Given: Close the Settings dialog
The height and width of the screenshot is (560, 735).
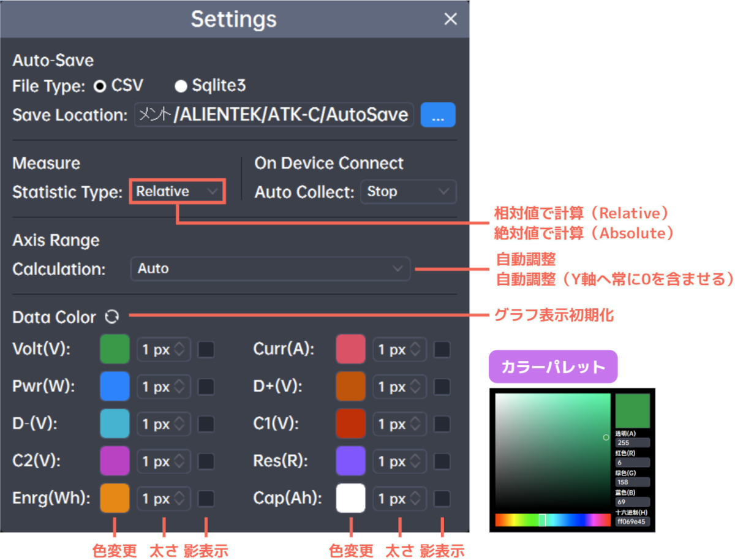Looking at the screenshot, I should click(451, 19).
